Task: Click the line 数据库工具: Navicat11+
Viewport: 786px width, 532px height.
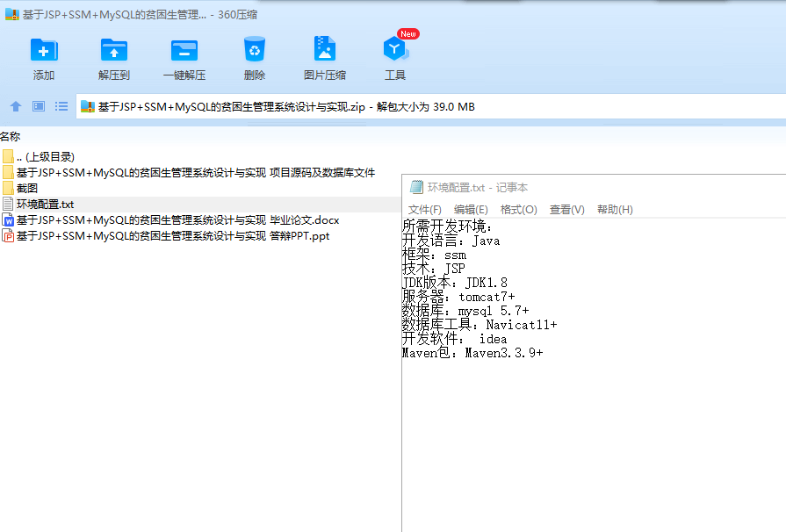Action: [480, 325]
